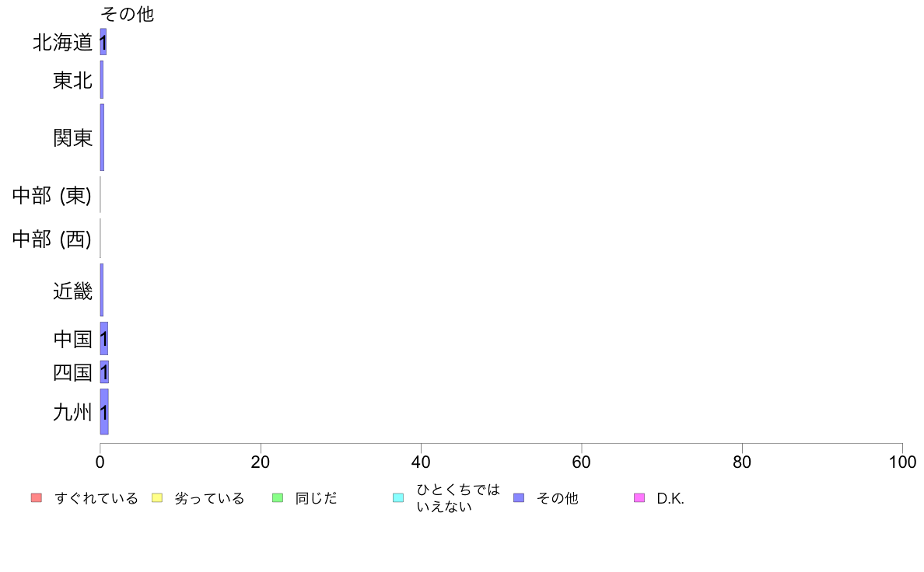Click the D.K. legend label text
The image size is (924, 572).
pos(670,498)
